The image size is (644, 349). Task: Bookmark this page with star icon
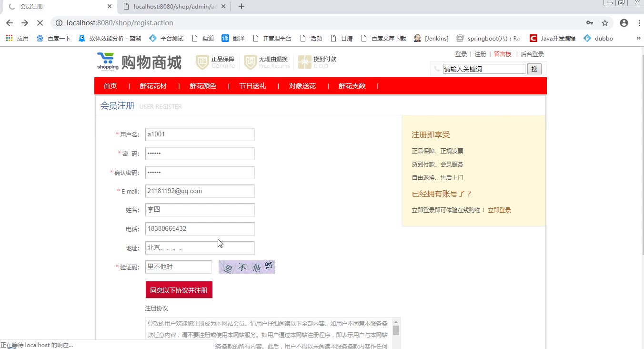605,23
